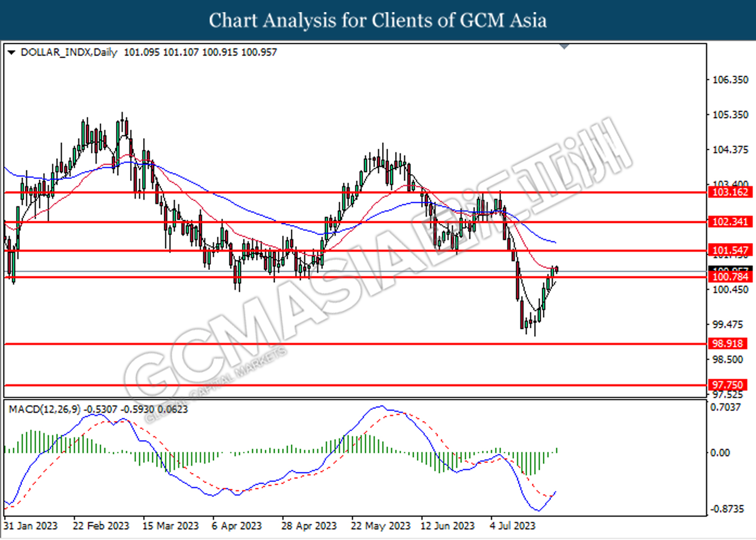Image resolution: width=756 pixels, height=540 pixels.
Task: Click the 22 May 2023 date label
Action: pyautogui.click(x=381, y=526)
